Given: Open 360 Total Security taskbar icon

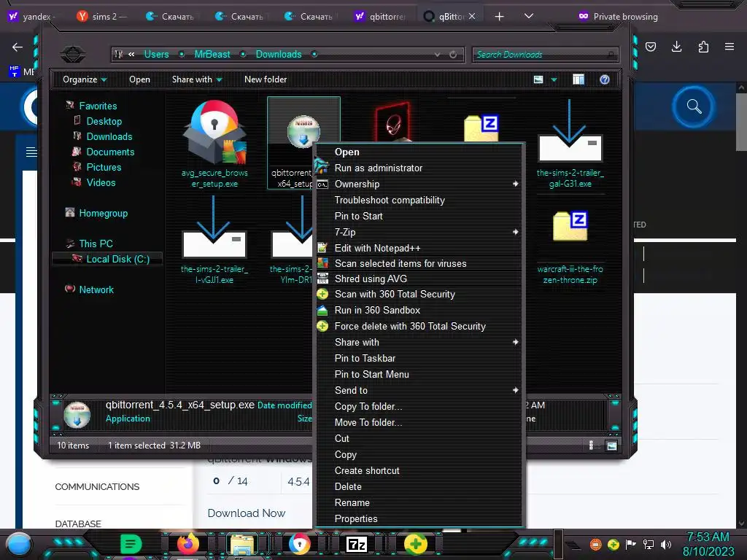Looking at the screenshot, I should coord(415,544).
